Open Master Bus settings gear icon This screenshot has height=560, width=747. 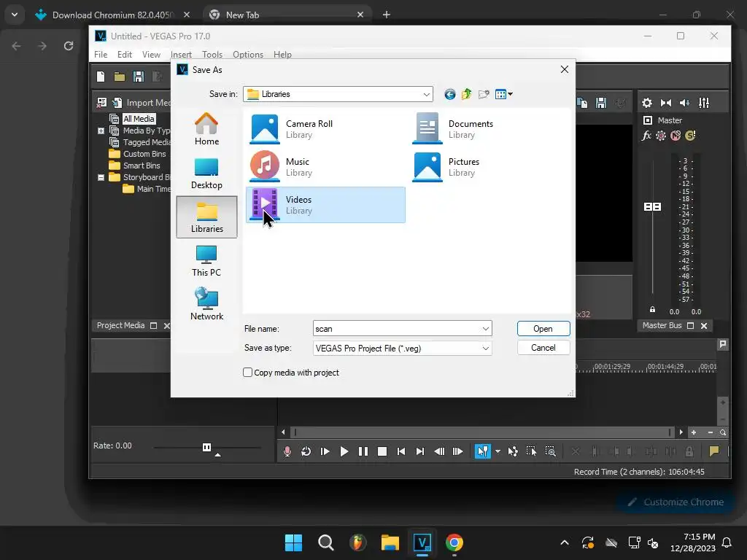pos(647,103)
